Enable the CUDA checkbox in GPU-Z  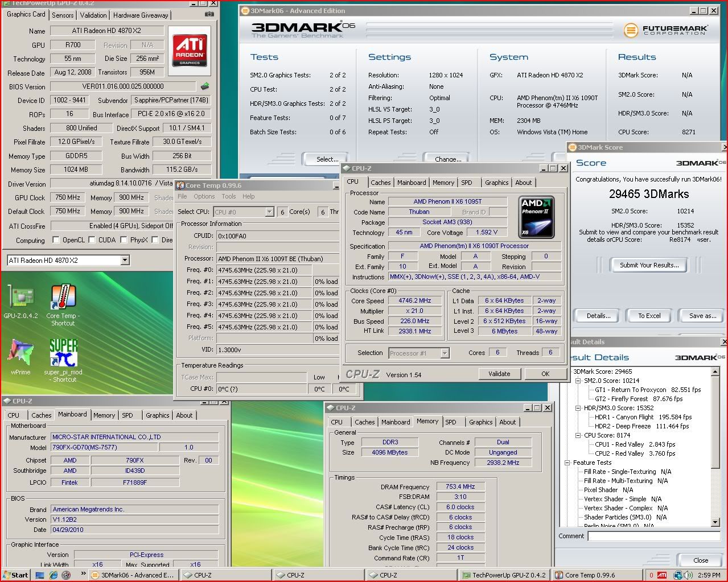[91, 240]
